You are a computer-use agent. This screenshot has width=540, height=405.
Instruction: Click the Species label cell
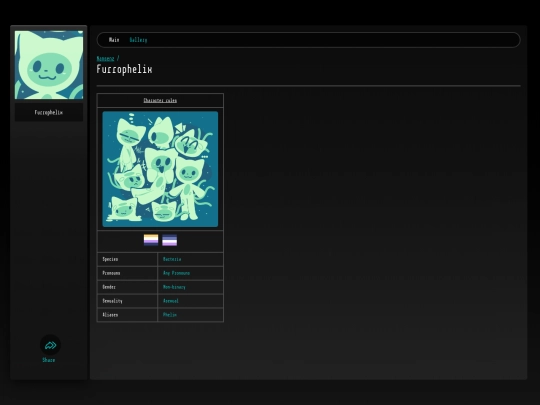(127, 259)
